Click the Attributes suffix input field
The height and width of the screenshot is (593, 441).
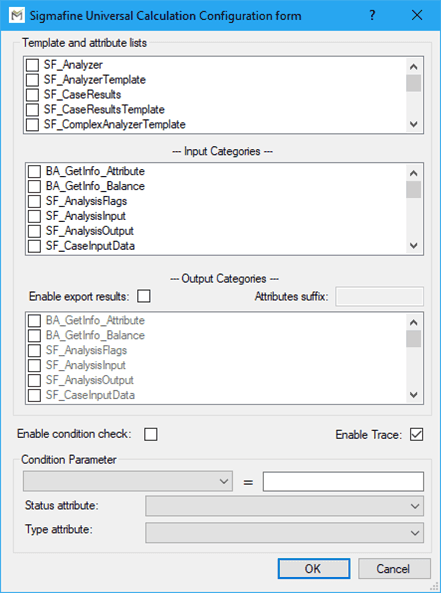379,296
